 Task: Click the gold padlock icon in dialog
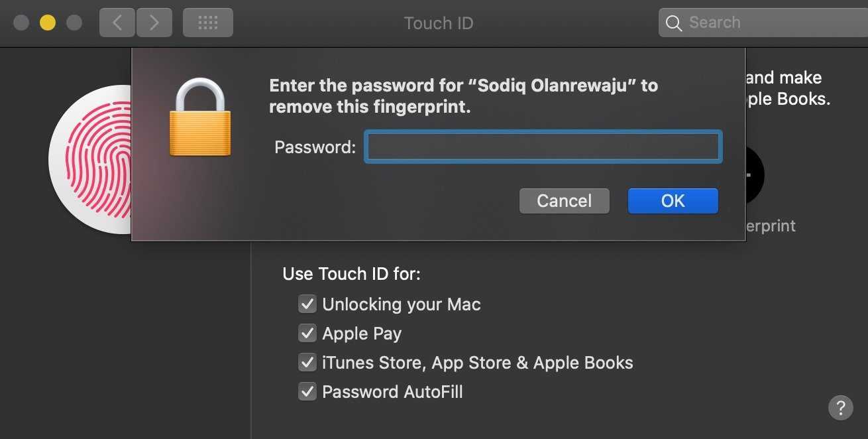(x=200, y=118)
